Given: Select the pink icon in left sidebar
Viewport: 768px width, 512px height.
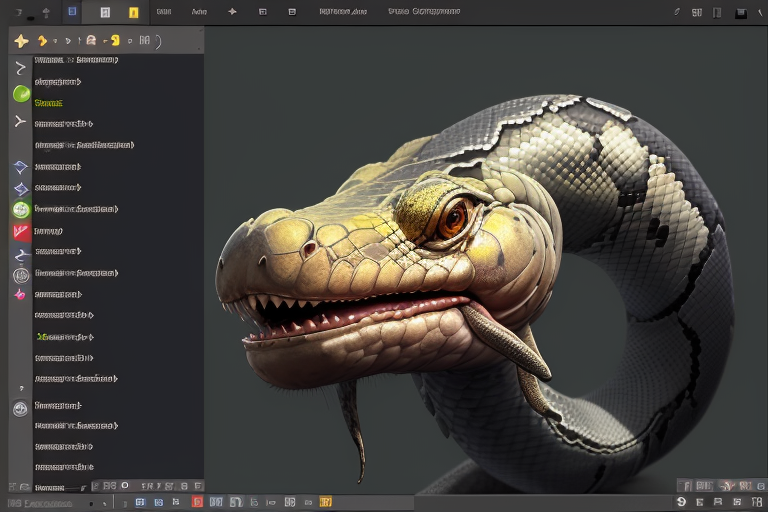Looking at the screenshot, I should [x=20, y=294].
